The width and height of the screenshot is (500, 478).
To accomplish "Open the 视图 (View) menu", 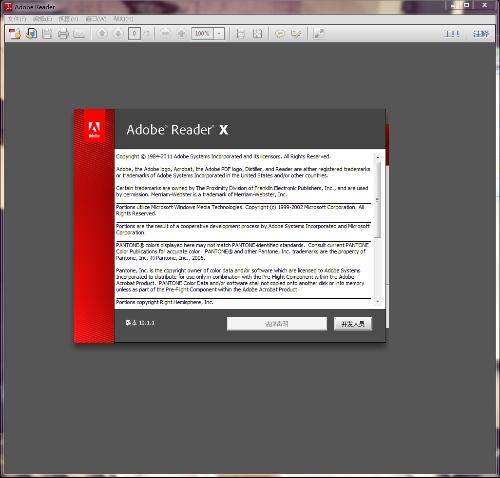I will 68,19.
